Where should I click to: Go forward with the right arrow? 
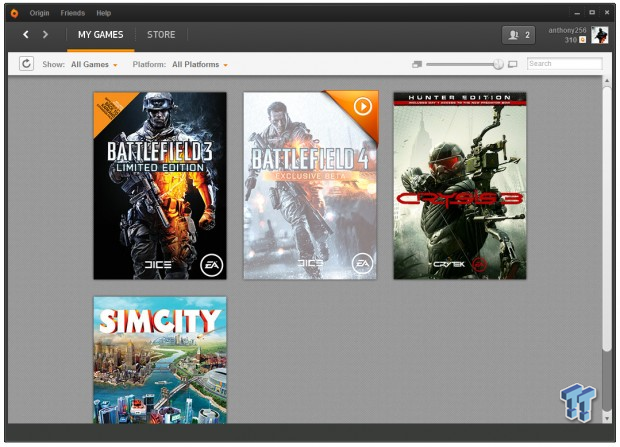pos(45,34)
